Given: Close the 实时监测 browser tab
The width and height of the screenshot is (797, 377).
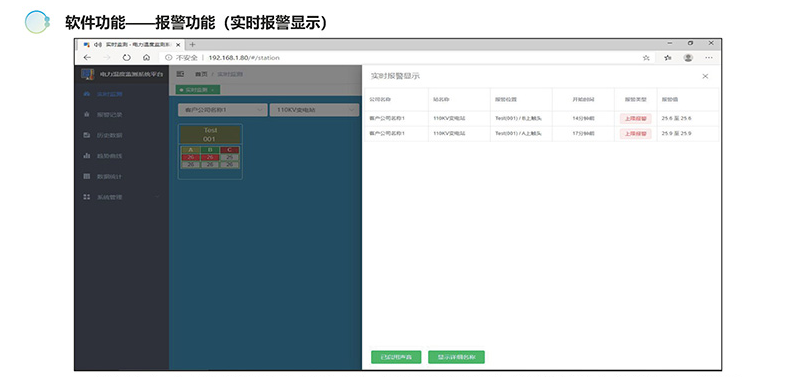Looking at the screenshot, I should point(178,45).
